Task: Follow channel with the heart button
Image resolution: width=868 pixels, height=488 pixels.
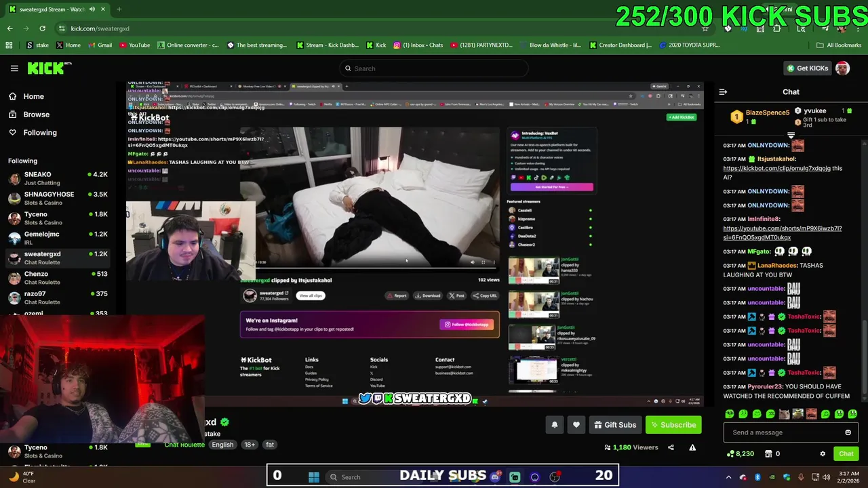Action: [x=576, y=425]
